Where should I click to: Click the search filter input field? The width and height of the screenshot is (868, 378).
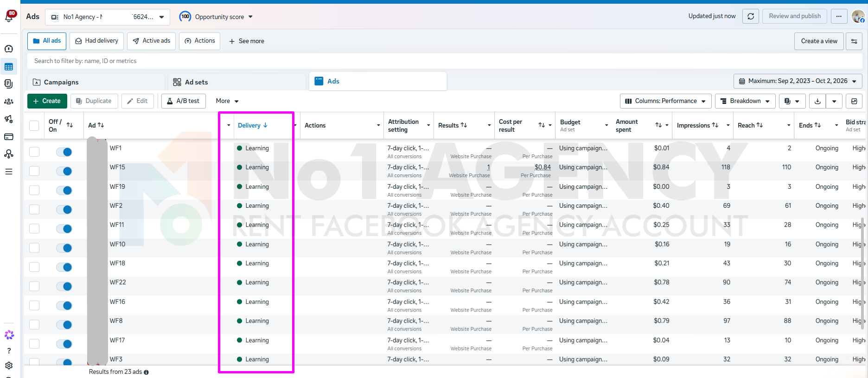pyautogui.click(x=445, y=61)
